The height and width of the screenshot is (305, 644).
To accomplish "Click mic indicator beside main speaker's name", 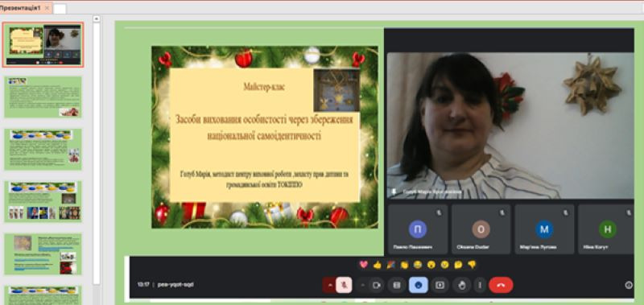I will click(394, 192).
